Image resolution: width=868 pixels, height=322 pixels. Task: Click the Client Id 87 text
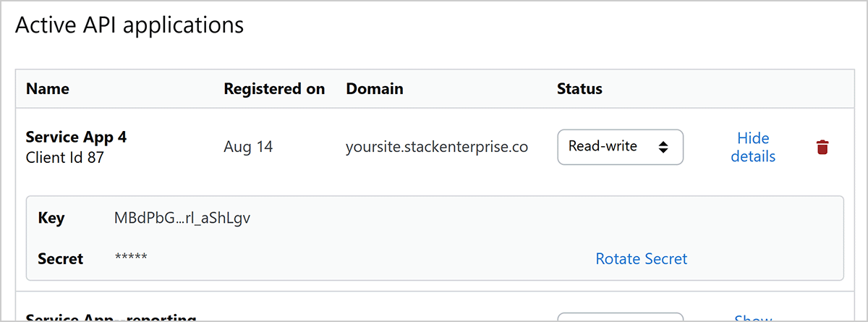tap(65, 157)
